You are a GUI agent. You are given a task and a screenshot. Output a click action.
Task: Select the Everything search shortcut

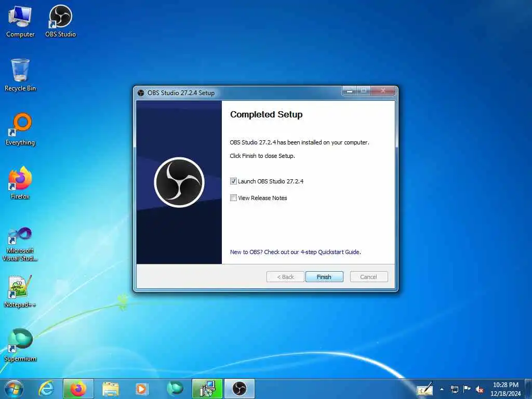tap(20, 129)
